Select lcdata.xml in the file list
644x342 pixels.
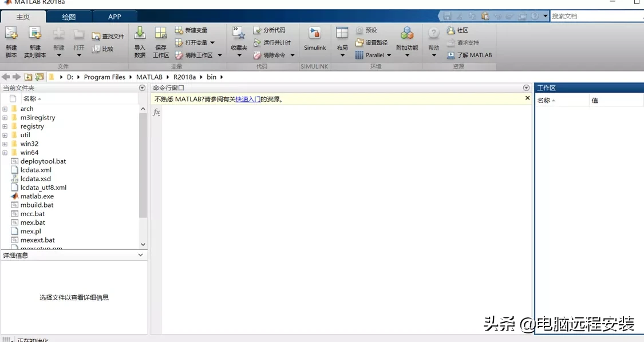coord(35,170)
